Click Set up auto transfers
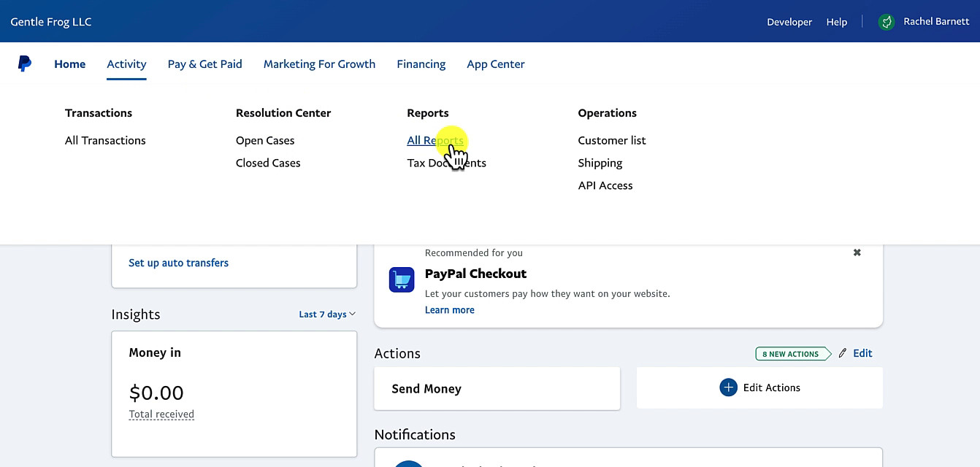980x467 pixels. (x=178, y=263)
